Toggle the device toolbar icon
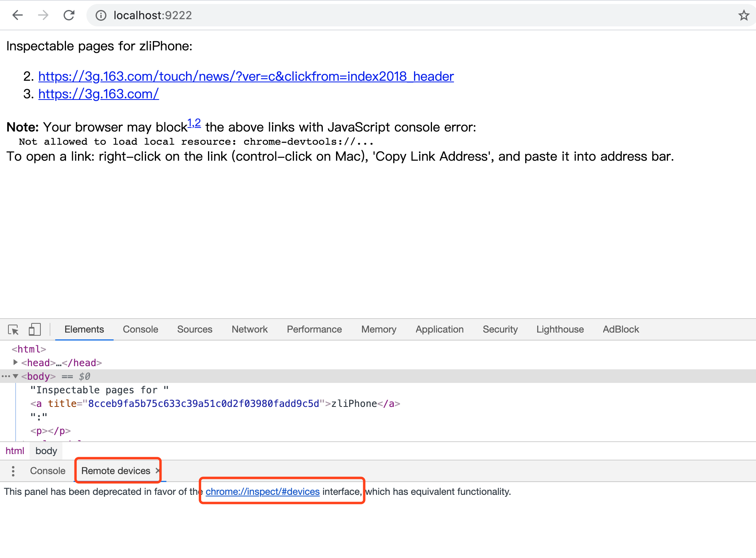 pos(34,329)
